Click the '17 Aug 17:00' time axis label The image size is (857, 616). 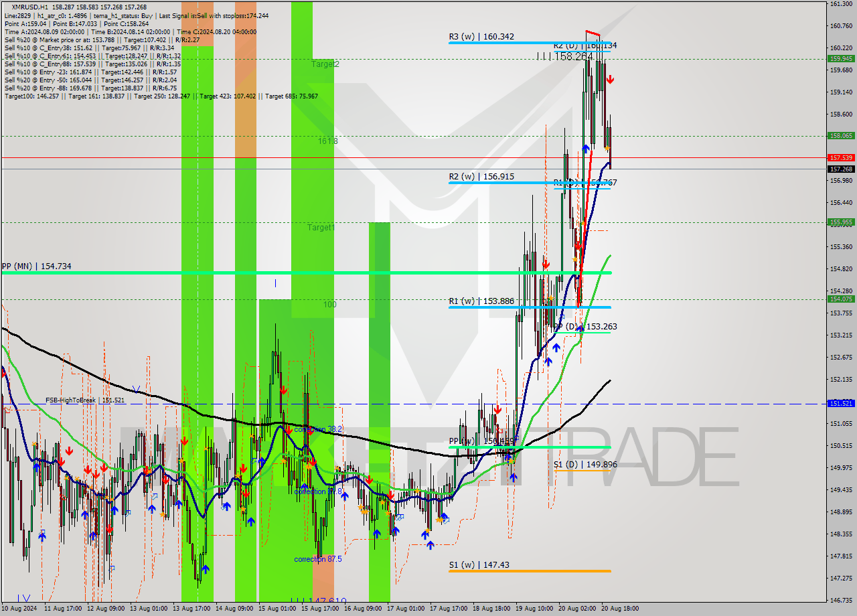coord(449,609)
